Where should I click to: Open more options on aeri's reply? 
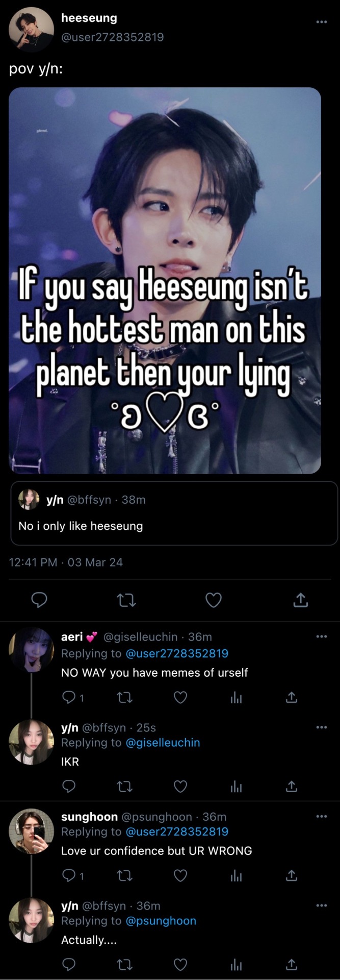321,636
